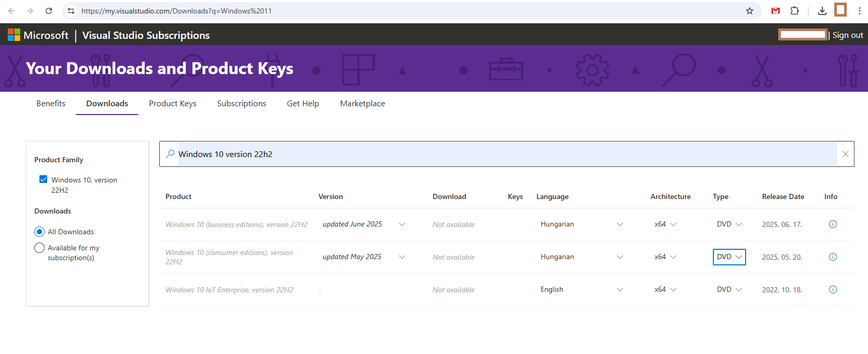The image size is (868, 354).
Task: Show info for Windows 10 business editions row
Action: (833, 224)
